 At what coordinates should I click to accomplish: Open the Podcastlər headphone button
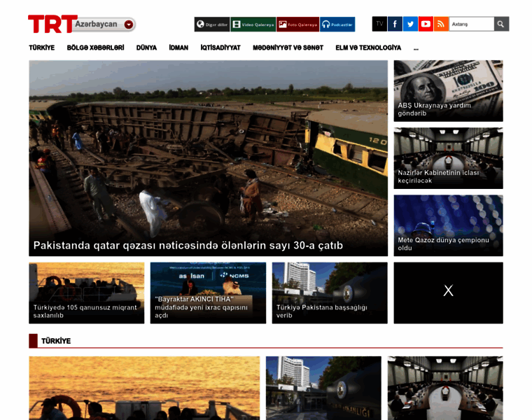pos(337,24)
